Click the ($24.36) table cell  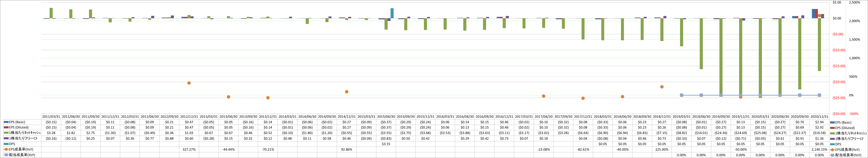(721, 133)
